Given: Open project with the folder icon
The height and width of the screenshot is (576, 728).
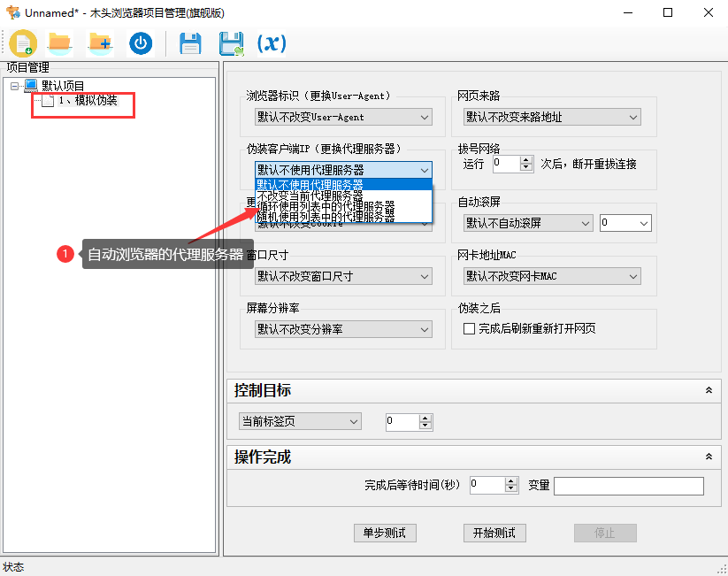Looking at the screenshot, I should click(59, 43).
